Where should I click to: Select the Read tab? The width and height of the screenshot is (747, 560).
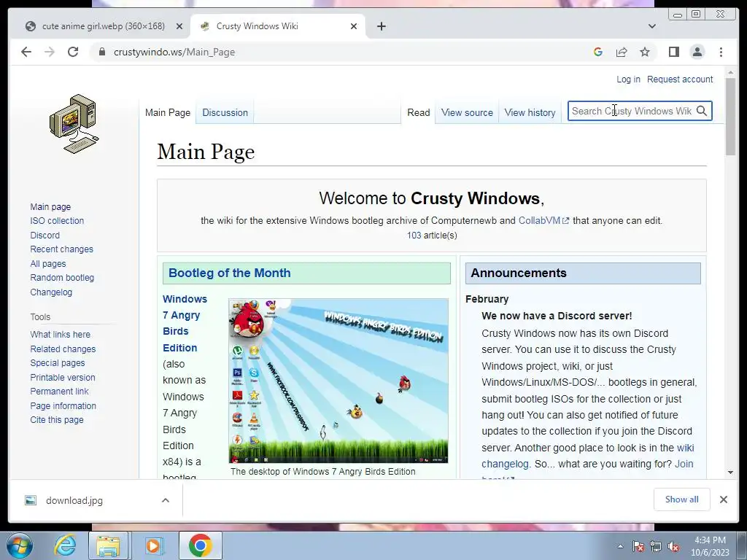point(418,113)
